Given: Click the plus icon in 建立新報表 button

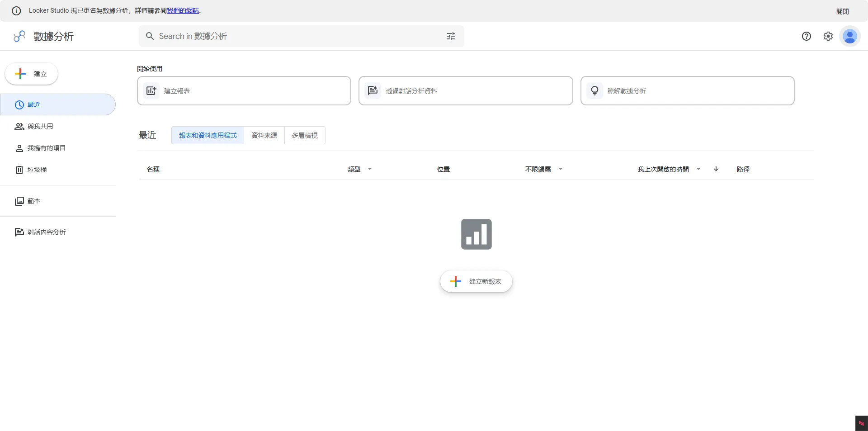Looking at the screenshot, I should 456,281.
